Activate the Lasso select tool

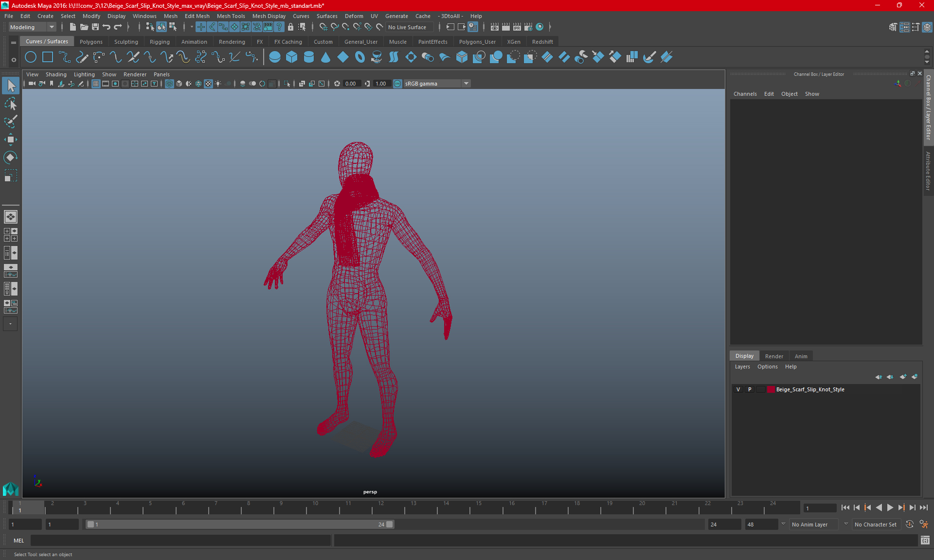[x=11, y=104]
